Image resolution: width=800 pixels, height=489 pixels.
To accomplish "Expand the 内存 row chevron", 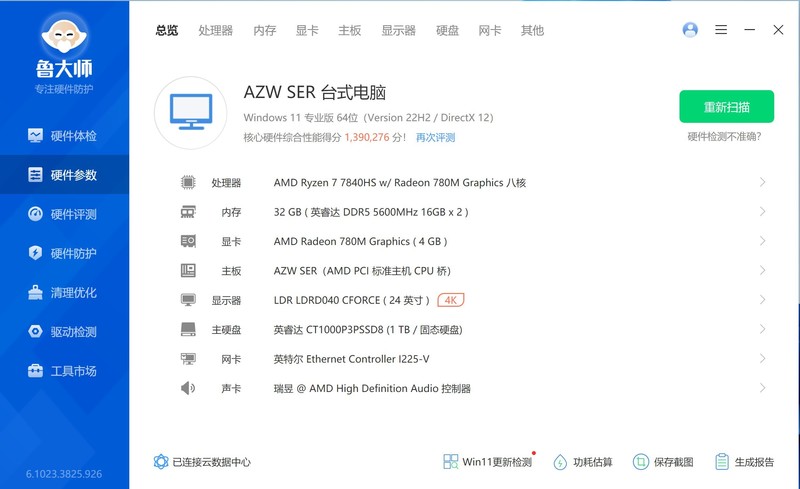I will (762, 211).
